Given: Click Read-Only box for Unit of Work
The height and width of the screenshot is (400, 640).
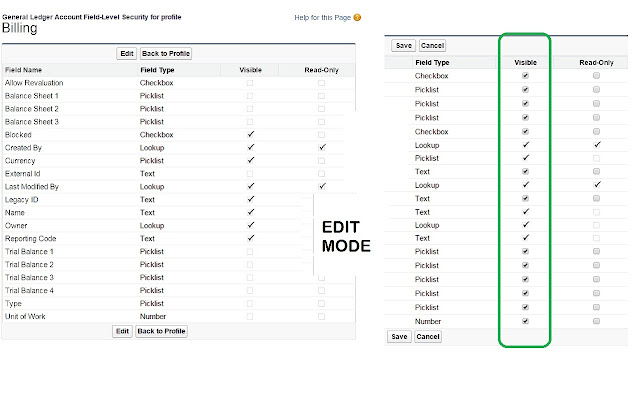Looking at the screenshot, I should 322,316.
